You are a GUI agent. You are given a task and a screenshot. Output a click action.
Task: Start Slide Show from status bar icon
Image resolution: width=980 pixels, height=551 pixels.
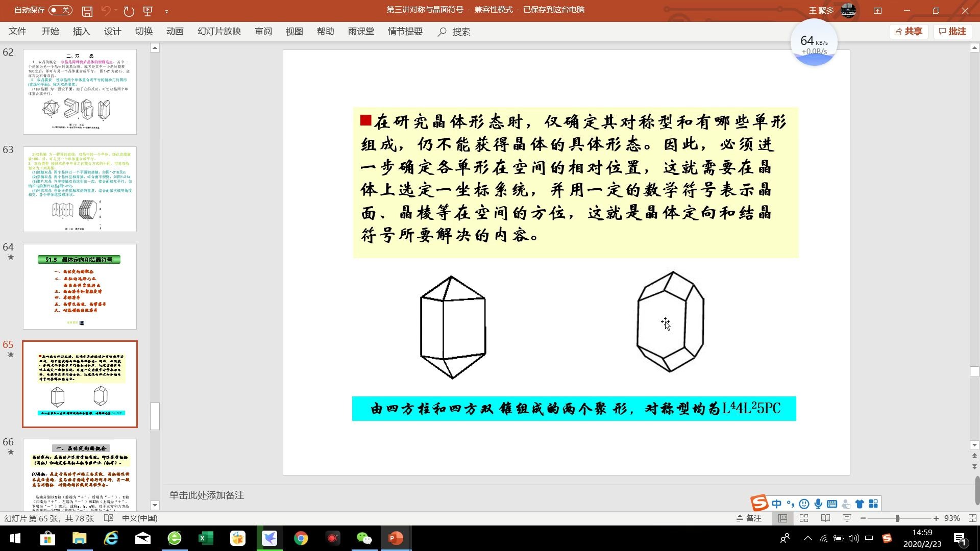tap(847, 518)
